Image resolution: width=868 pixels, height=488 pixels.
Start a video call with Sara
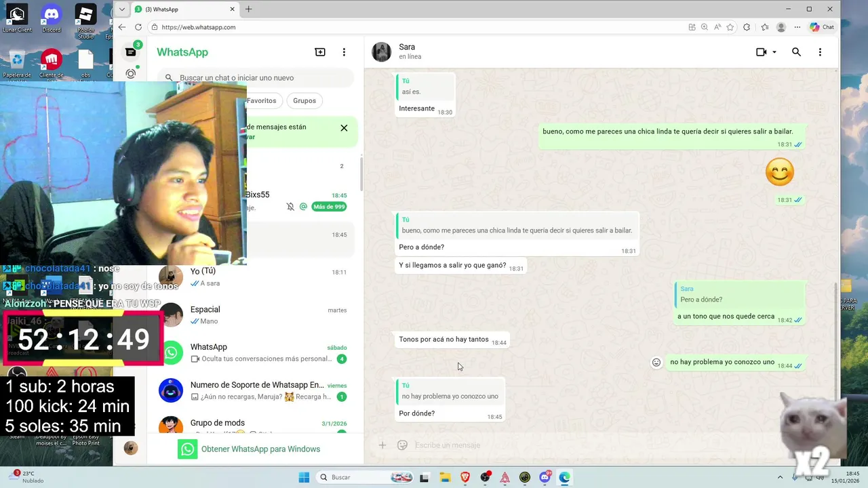[x=761, y=52]
